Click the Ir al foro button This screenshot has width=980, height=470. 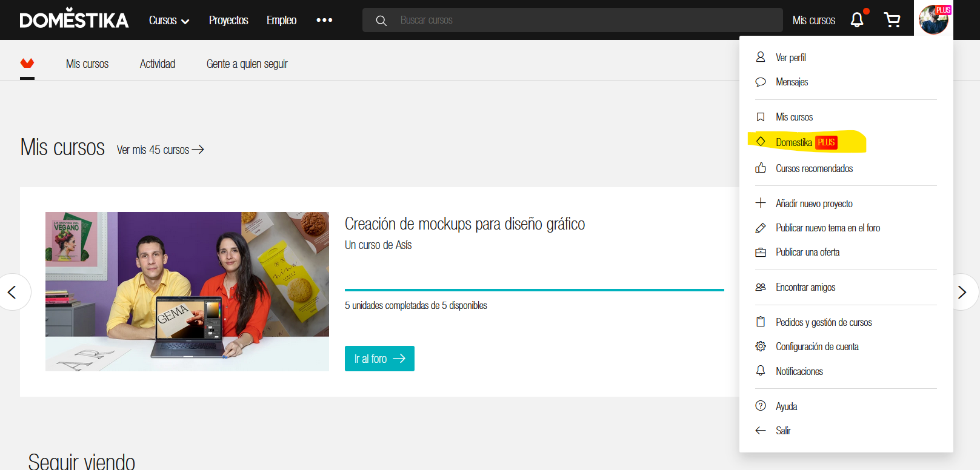[x=379, y=359]
